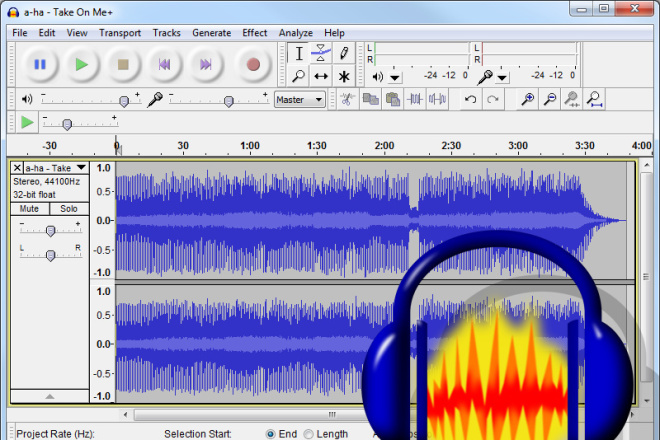Click the Fit Project zoom icon

click(x=594, y=99)
